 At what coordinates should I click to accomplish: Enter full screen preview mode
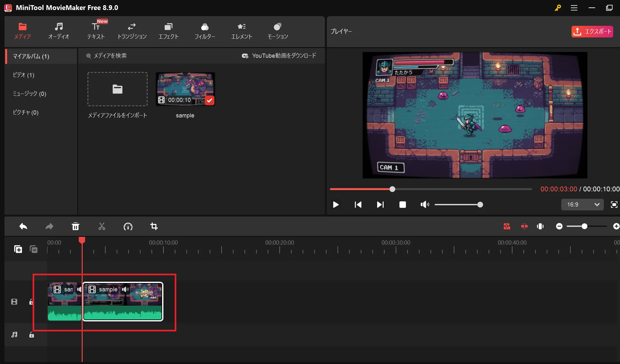(x=614, y=205)
